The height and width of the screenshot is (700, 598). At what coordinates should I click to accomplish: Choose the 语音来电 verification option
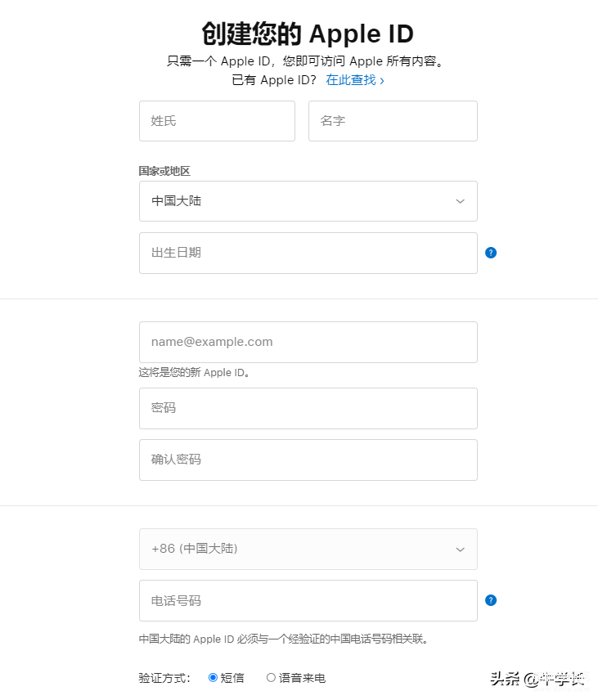pos(272,677)
